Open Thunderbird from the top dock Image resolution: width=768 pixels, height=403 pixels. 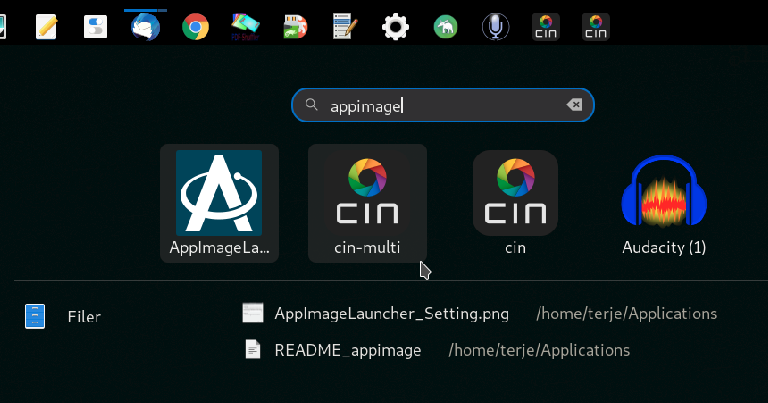[x=147, y=26]
